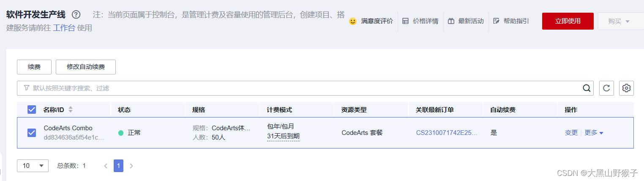The height and width of the screenshot is (181, 644).
Task: Uncheck the CodeArts Combo row checkbox
Action: (x=32, y=133)
